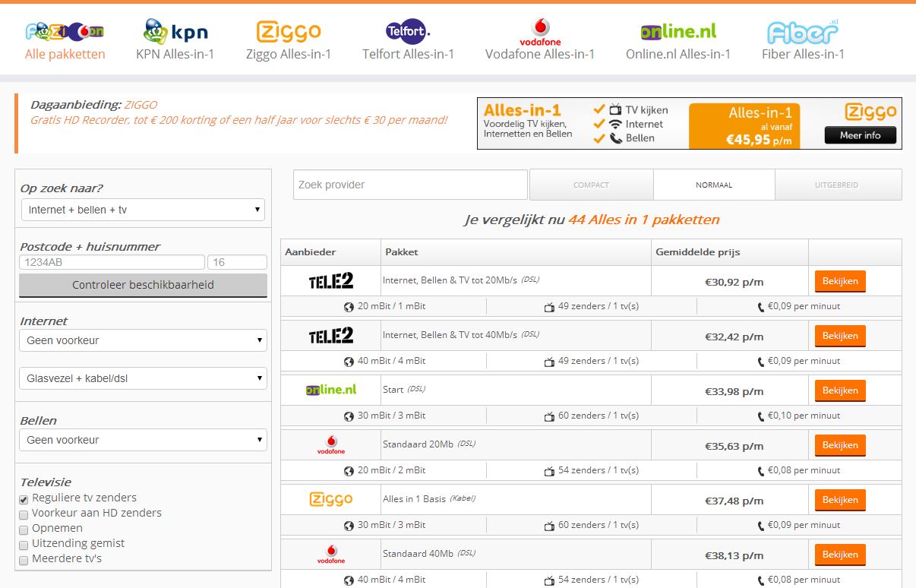Click Vodafone logo in Standaard 40Mb row
The width and height of the screenshot is (916, 588).
pos(330,555)
